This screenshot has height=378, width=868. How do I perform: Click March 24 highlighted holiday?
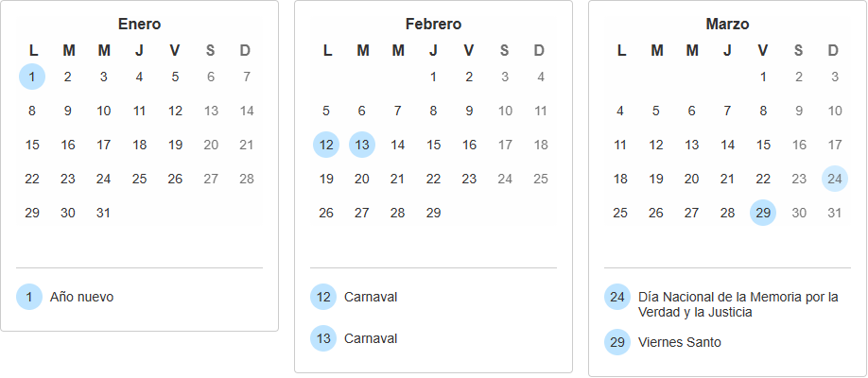pyautogui.click(x=833, y=179)
